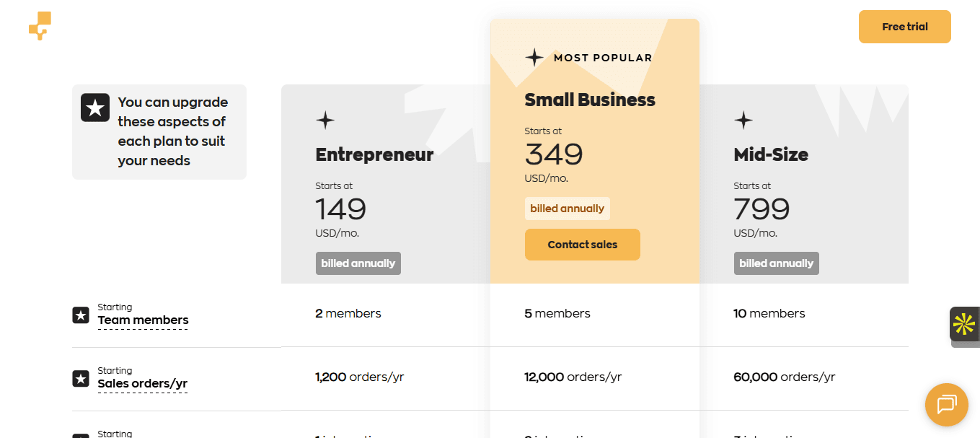Image resolution: width=980 pixels, height=438 pixels.
Task: Select the Entrepreneur plan heading
Action: click(x=374, y=154)
